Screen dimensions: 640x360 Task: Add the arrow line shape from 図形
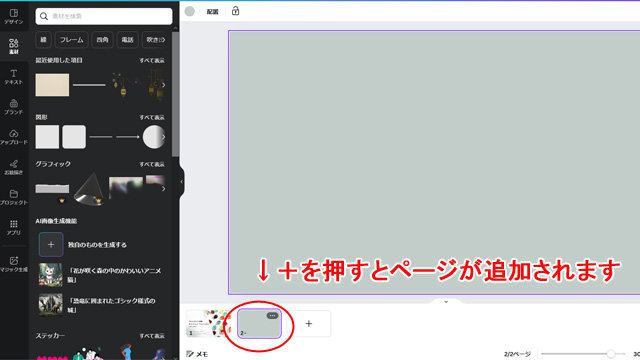coord(128,137)
